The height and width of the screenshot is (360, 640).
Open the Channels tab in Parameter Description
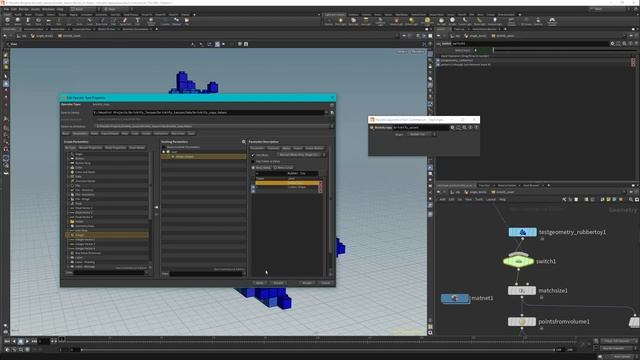point(273,148)
